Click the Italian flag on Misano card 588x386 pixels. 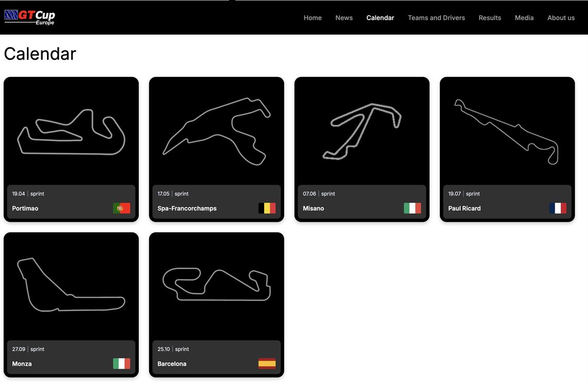(x=411, y=208)
